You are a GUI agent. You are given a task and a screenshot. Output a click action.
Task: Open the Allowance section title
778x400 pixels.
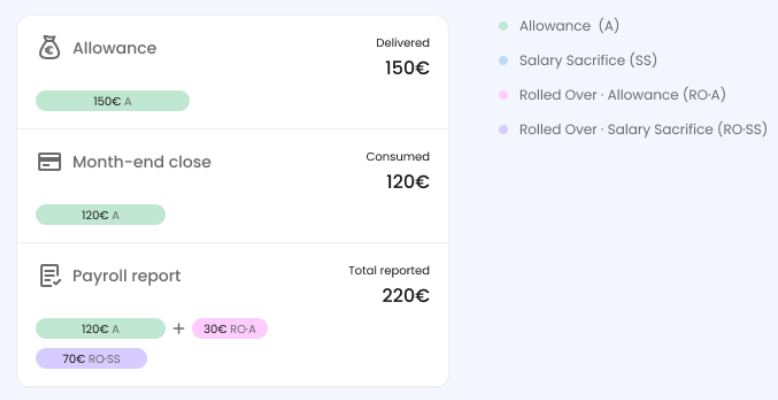114,48
